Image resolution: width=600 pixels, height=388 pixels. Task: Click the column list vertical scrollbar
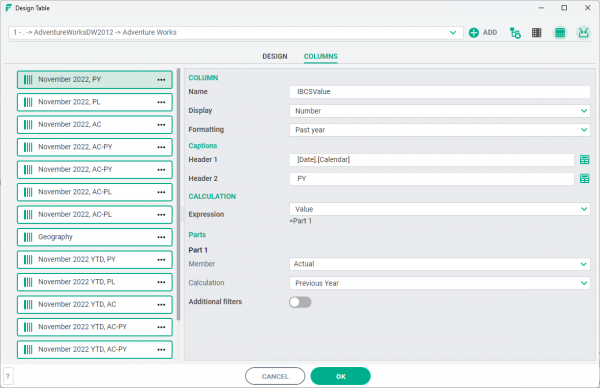tap(178, 194)
